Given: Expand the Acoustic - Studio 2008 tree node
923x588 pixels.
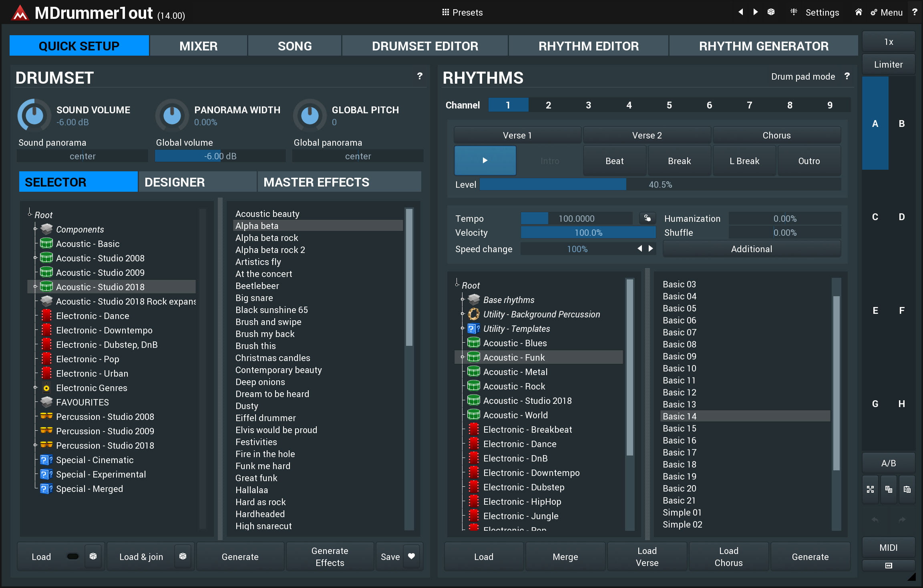Looking at the screenshot, I should (x=35, y=258).
